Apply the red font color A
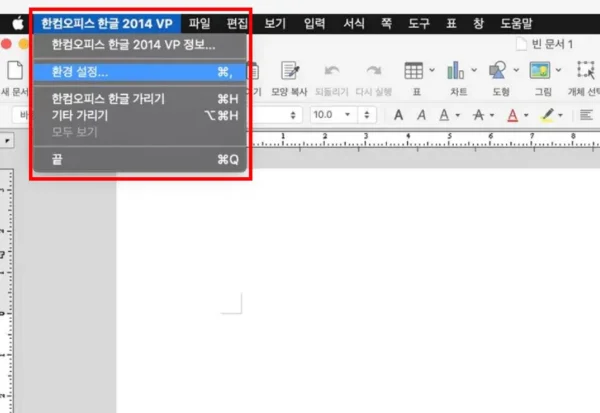600x413 pixels. tap(513, 115)
